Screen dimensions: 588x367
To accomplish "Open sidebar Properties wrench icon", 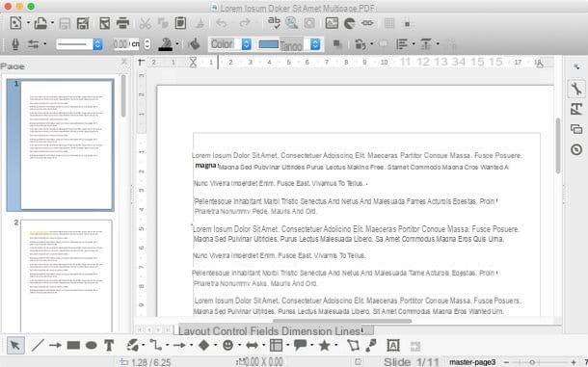I will (576, 89).
